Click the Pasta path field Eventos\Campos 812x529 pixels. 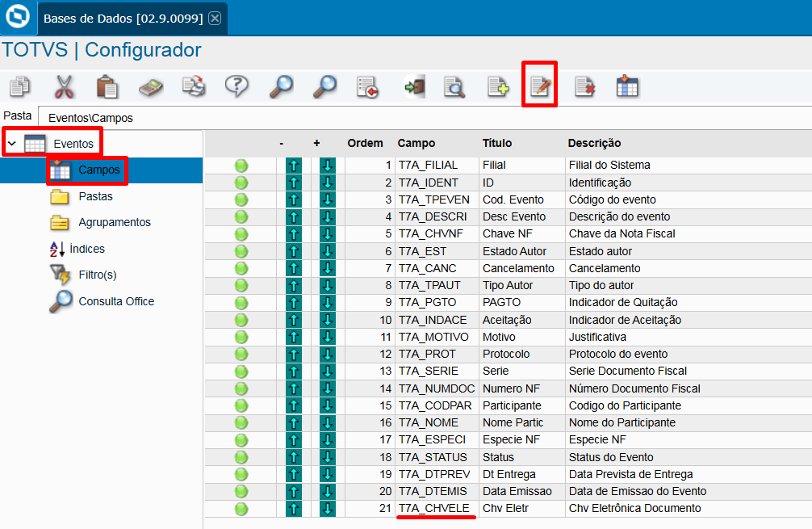pos(425,118)
